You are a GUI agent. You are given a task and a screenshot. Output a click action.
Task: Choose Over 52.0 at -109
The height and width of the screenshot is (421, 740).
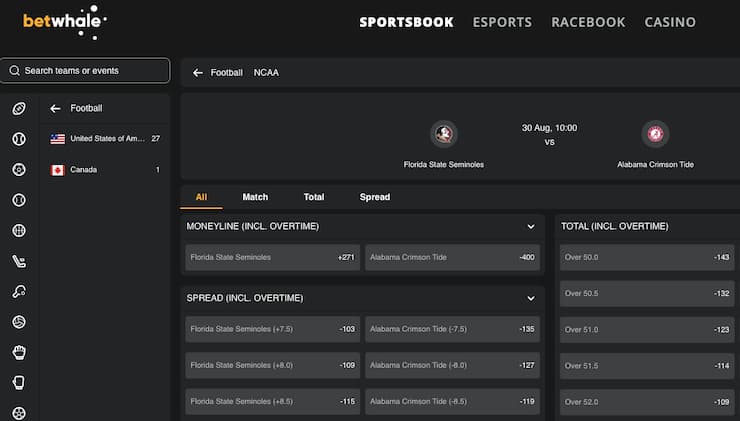647,402
